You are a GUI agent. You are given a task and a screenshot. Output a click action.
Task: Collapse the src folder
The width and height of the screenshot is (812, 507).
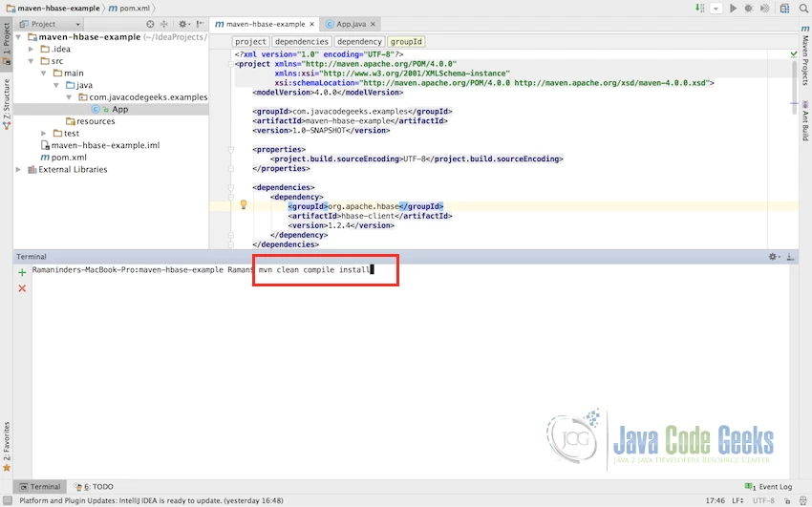click(x=32, y=61)
